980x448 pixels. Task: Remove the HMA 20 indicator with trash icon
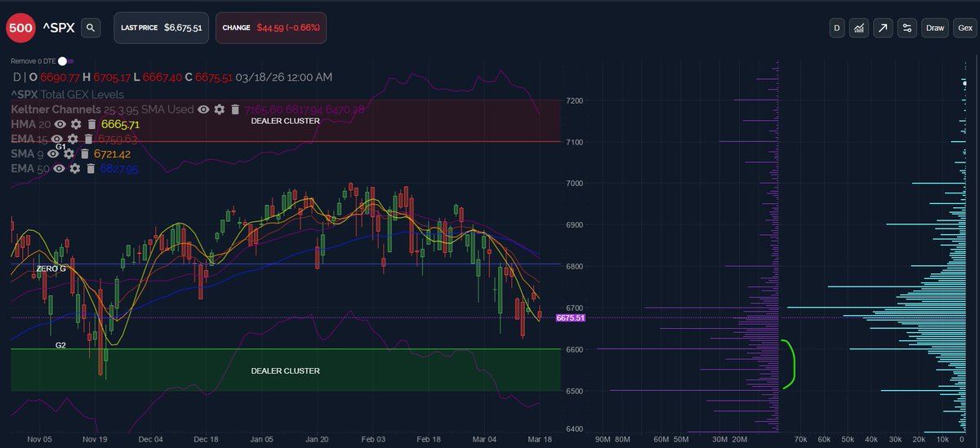(91, 124)
